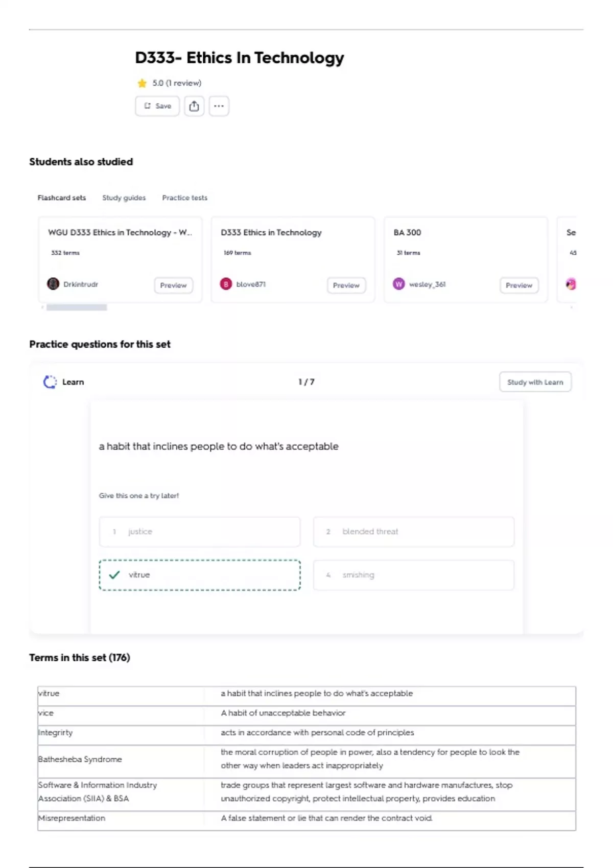Click the Learn mode circular icon
The image size is (613, 868).
pos(50,382)
